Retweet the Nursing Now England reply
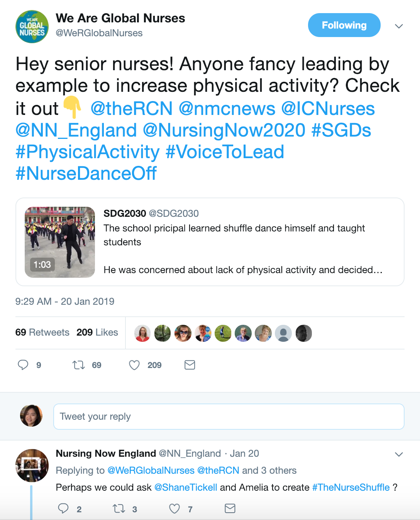This screenshot has height=520, width=420. (119, 509)
